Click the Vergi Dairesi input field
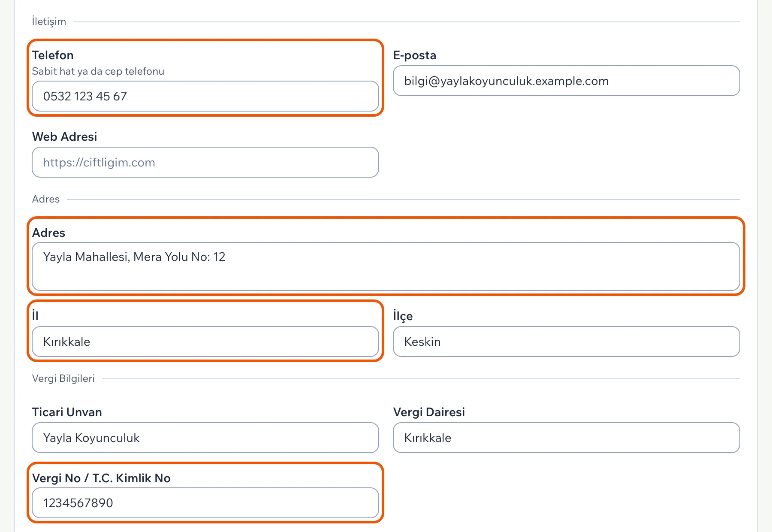Viewport: 772px width, 532px height. coord(566,438)
